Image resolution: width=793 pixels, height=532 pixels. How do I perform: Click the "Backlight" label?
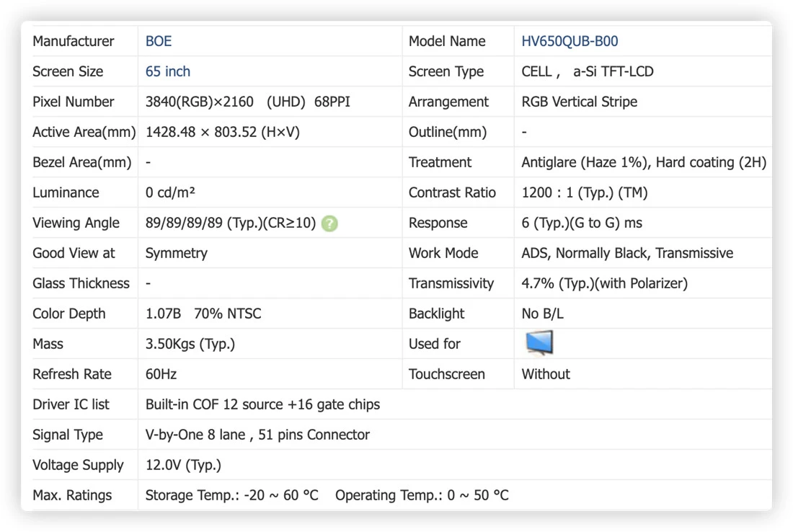(436, 314)
